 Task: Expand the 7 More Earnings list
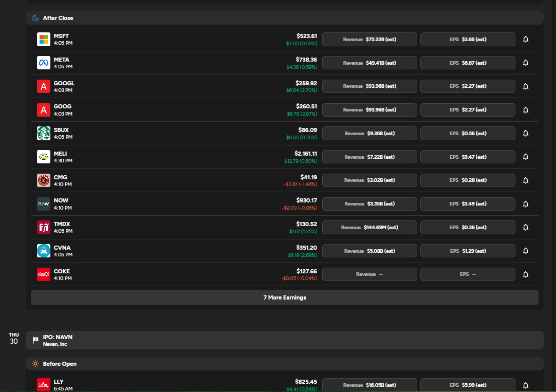[x=284, y=297]
